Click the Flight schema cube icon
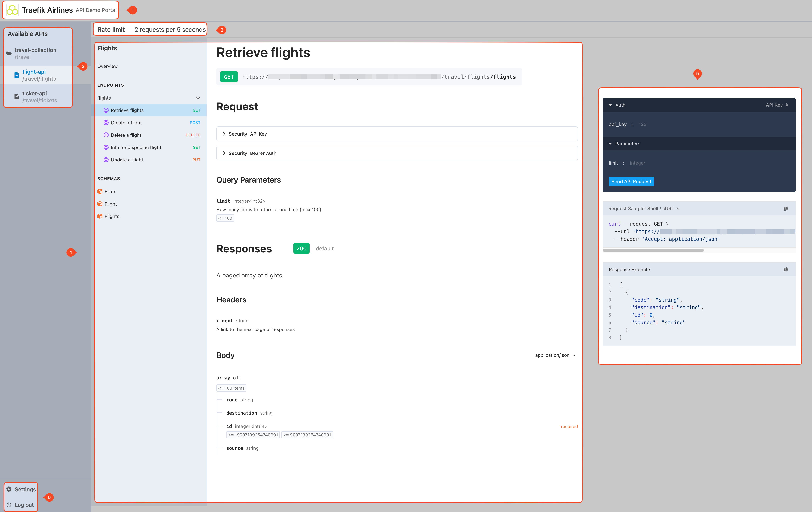812x512 pixels. tap(100, 204)
